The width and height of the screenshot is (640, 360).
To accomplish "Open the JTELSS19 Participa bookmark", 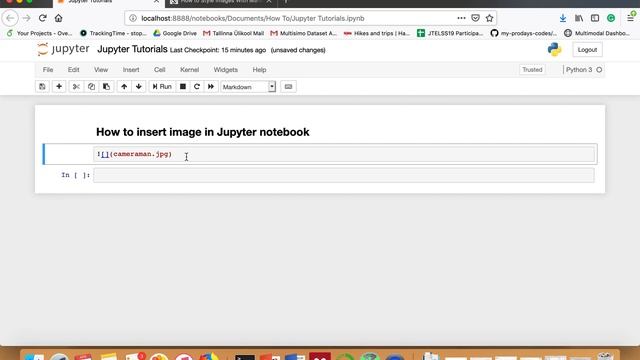I will (x=450, y=33).
